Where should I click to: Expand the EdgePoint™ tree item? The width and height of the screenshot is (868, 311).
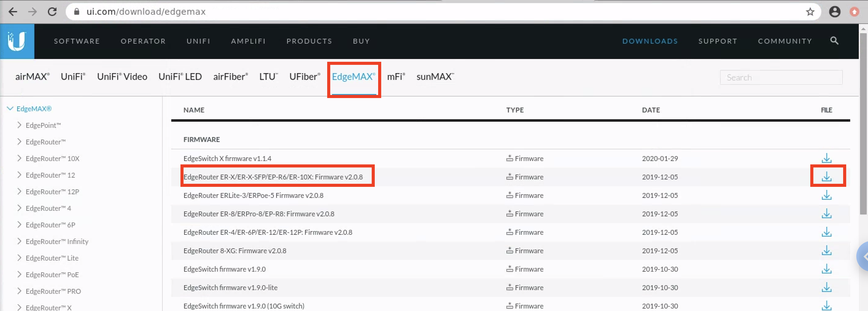pos(19,125)
